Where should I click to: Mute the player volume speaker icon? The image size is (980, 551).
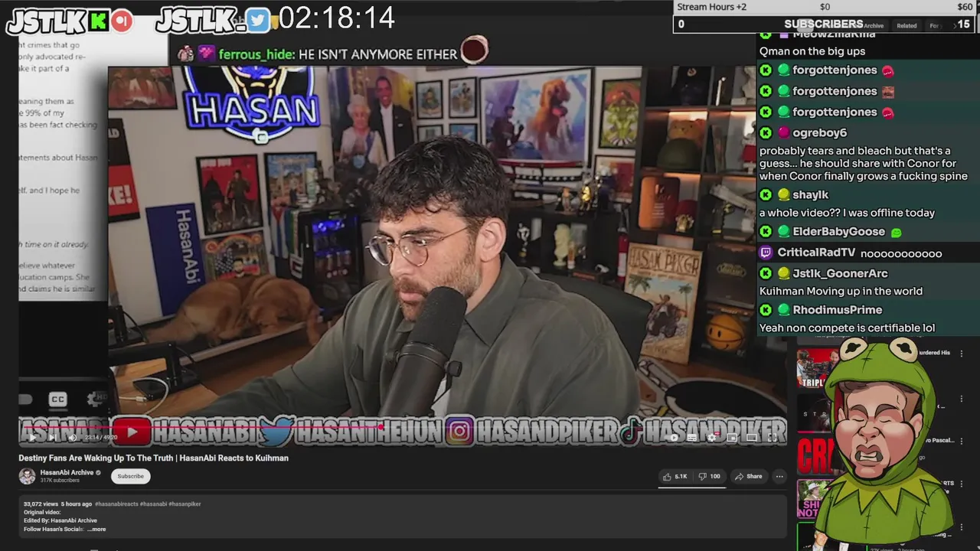[x=72, y=438]
